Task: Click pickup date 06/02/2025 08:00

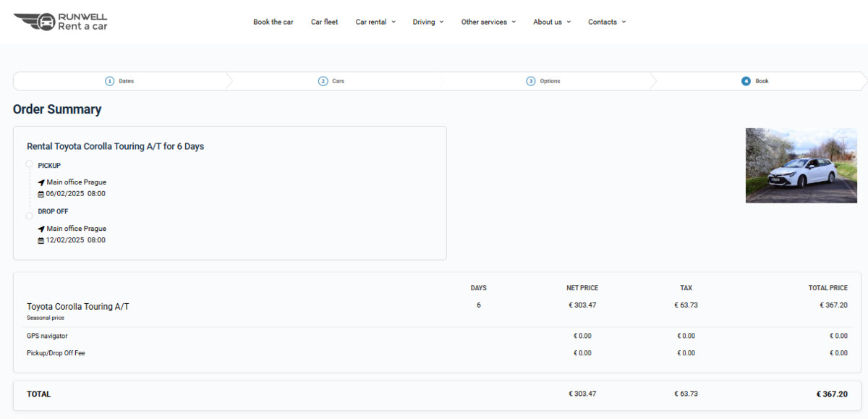Action: (x=76, y=194)
